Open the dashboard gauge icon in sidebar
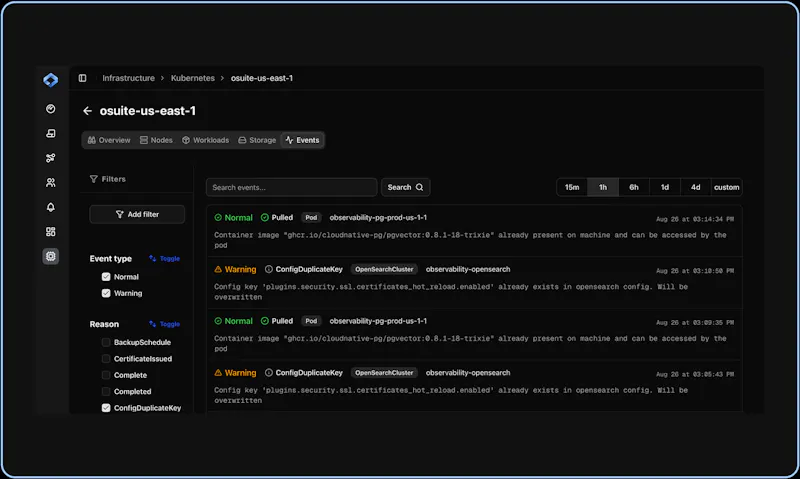800x479 pixels. click(x=51, y=109)
